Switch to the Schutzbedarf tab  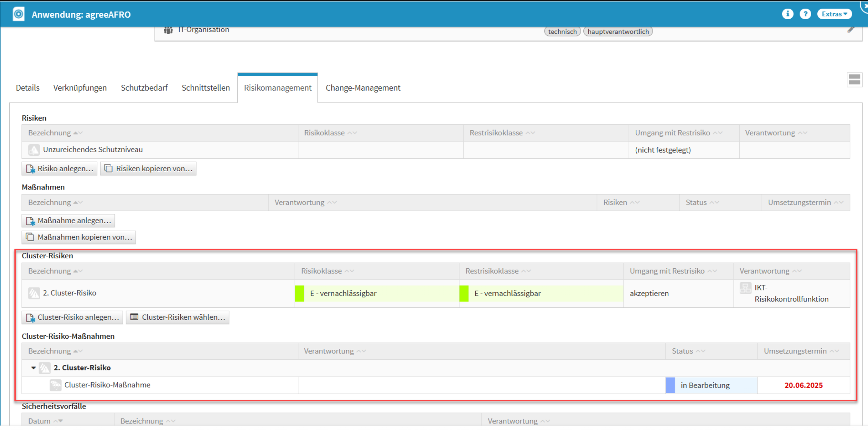click(144, 88)
